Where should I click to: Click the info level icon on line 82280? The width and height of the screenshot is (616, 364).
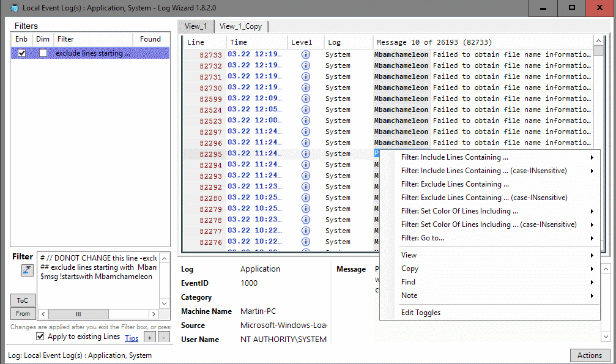click(306, 198)
